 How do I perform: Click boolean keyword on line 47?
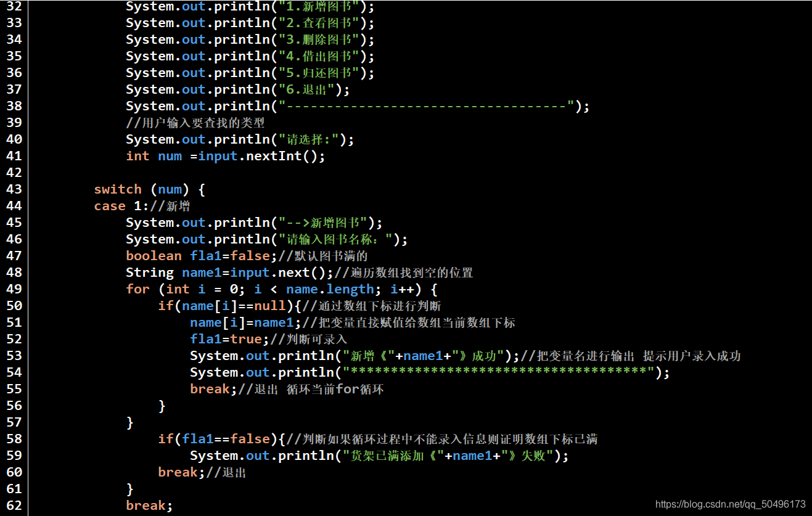pyautogui.click(x=154, y=256)
